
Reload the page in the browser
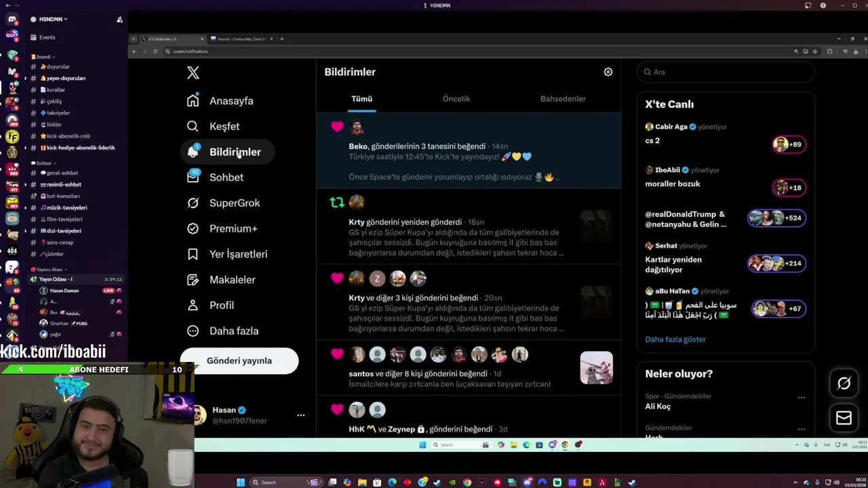155,52
